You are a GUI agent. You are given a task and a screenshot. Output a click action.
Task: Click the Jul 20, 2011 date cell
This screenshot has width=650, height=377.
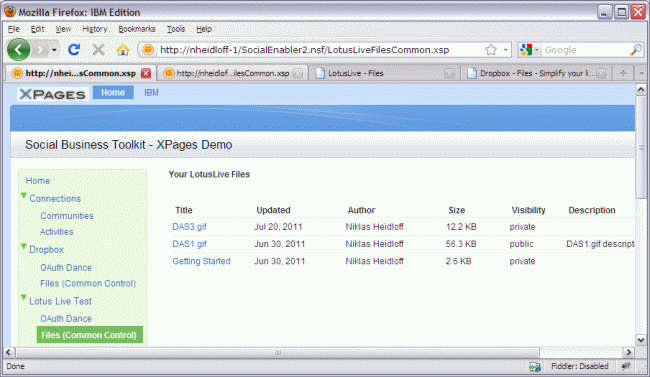pyautogui.click(x=278, y=227)
